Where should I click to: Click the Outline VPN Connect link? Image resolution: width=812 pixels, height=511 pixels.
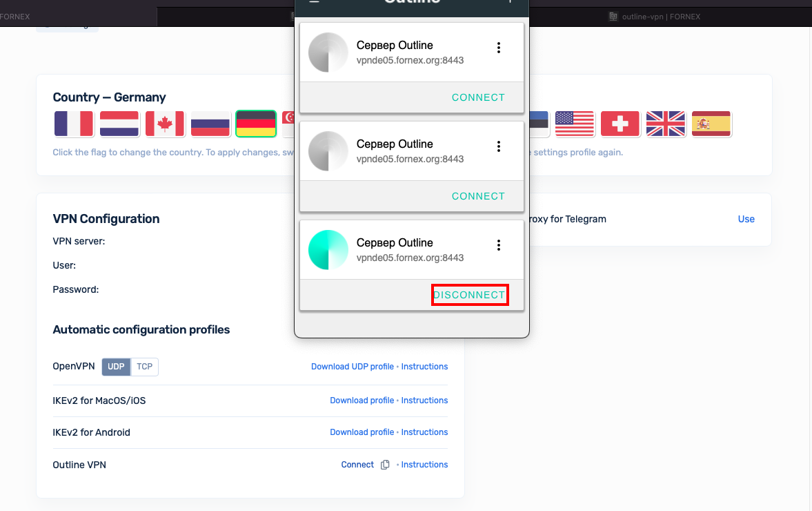[357, 465]
